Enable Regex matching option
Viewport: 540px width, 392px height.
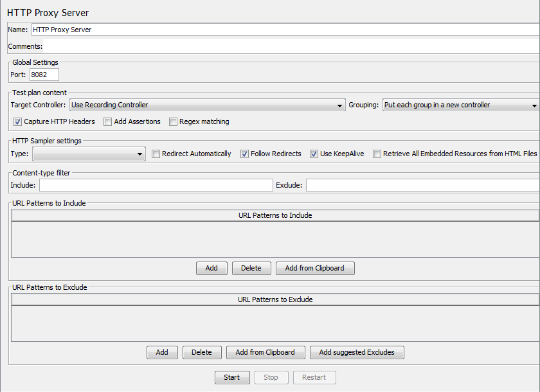(174, 121)
